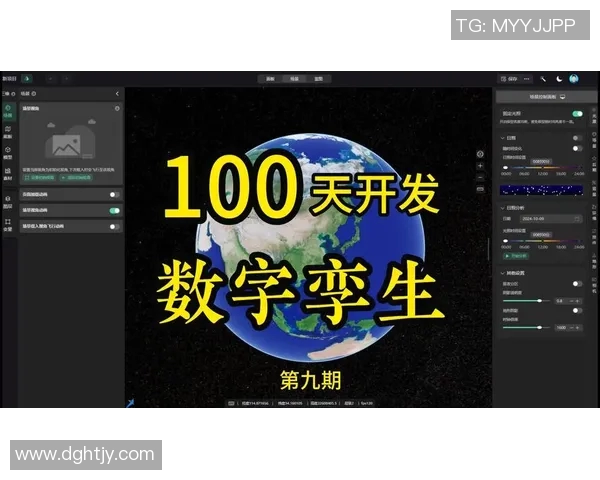Image resolution: width=600 pixels, height=480 pixels.
Task: Click the monitor icon in the right panel header
Action: (x=562, y=97)
